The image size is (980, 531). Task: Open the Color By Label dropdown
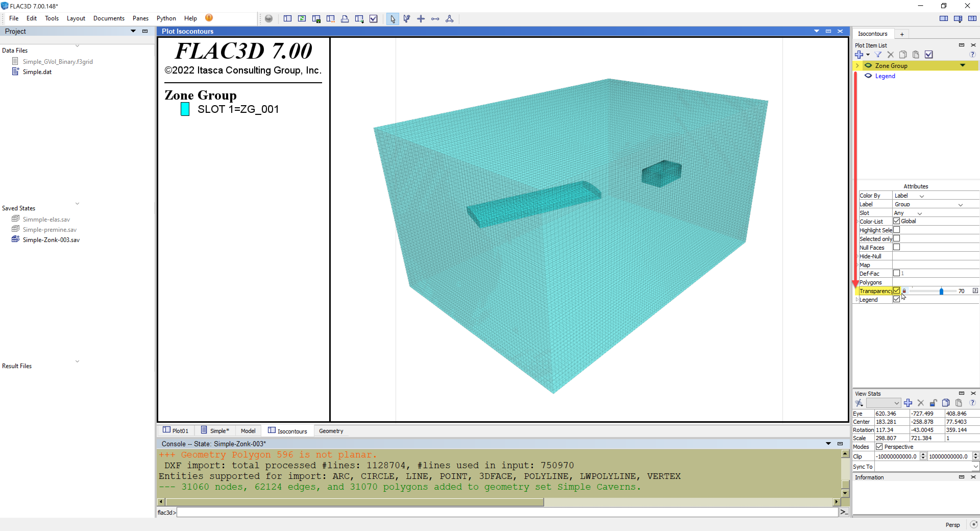[909, 196]
